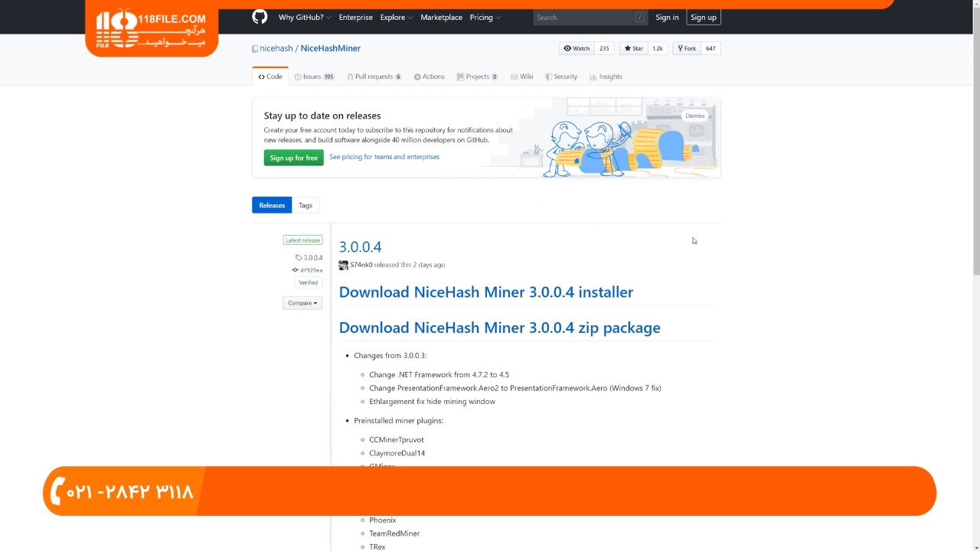Image resolution: width=980 pixels, height=551 pixels.
Task: Expand the Compare dropdown button
Action: 302,303
